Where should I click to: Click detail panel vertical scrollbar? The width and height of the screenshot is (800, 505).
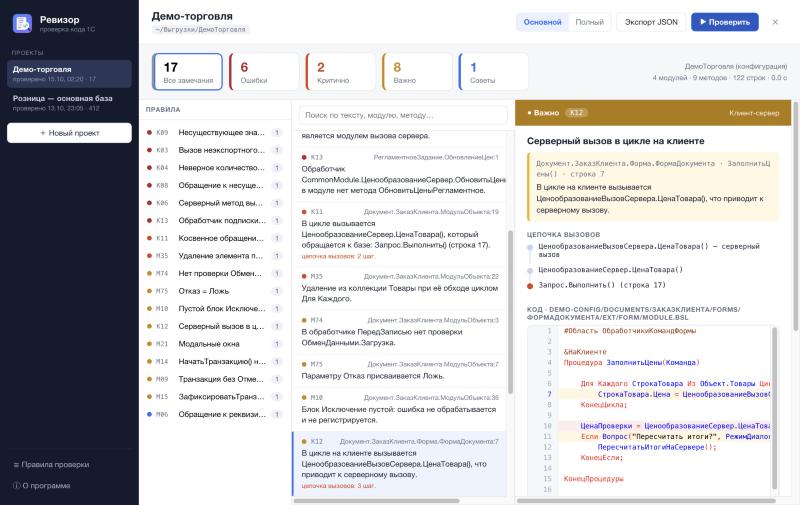coord(795,216)
